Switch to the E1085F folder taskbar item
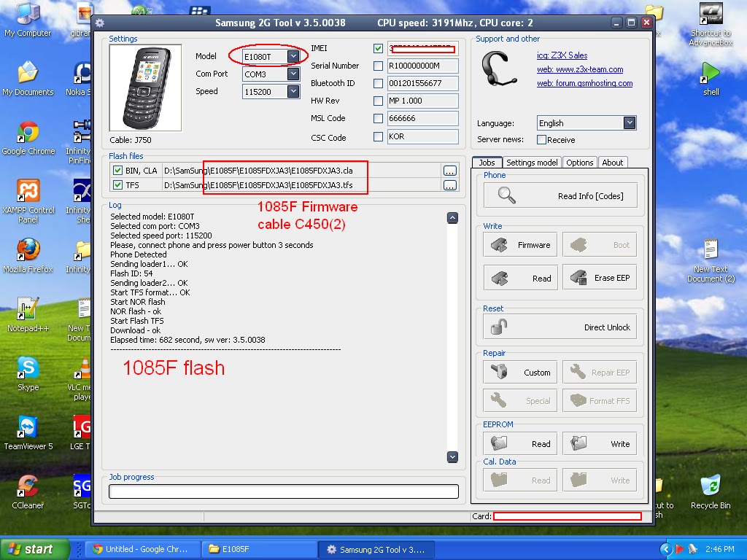This screenshot has width=747, height=560. 259,549
